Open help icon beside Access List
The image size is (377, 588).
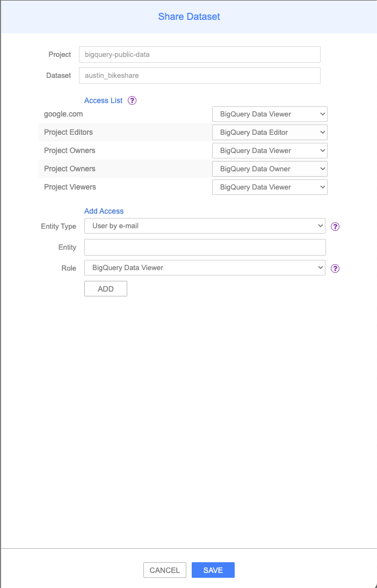click(x=132, y=100)
